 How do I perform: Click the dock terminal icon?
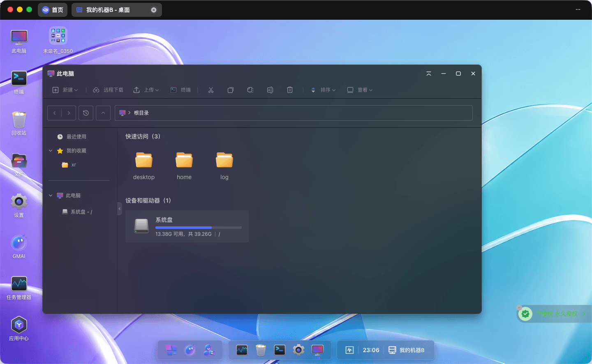(280, 350)
